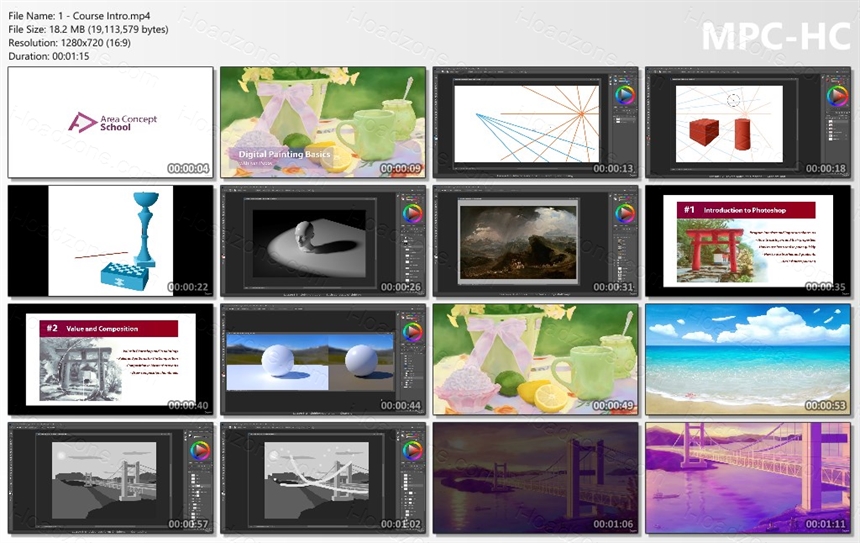The height and width of the screenshot is (543, 860).
Task: Open thumbnail with blue chess piece and brick
Action: click(x=110, y=241)
